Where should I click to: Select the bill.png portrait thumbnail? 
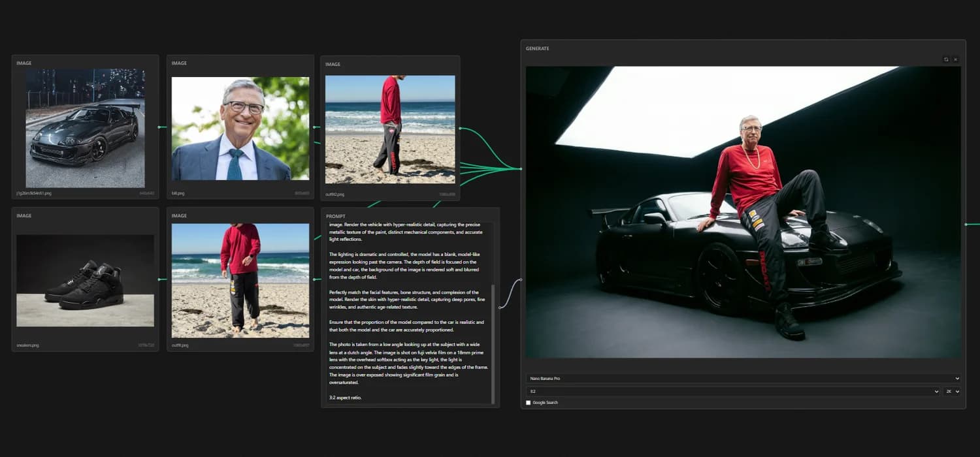pos(240,129)
